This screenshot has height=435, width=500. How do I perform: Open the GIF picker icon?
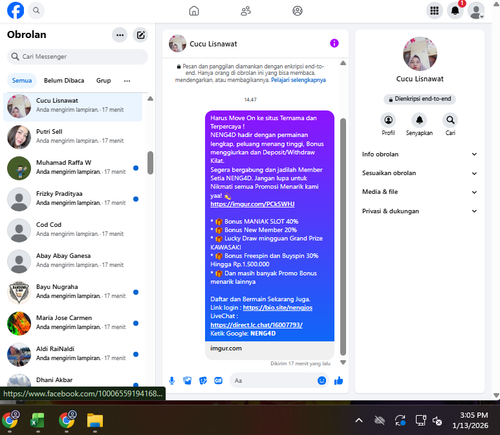click(x=218, y=380)
